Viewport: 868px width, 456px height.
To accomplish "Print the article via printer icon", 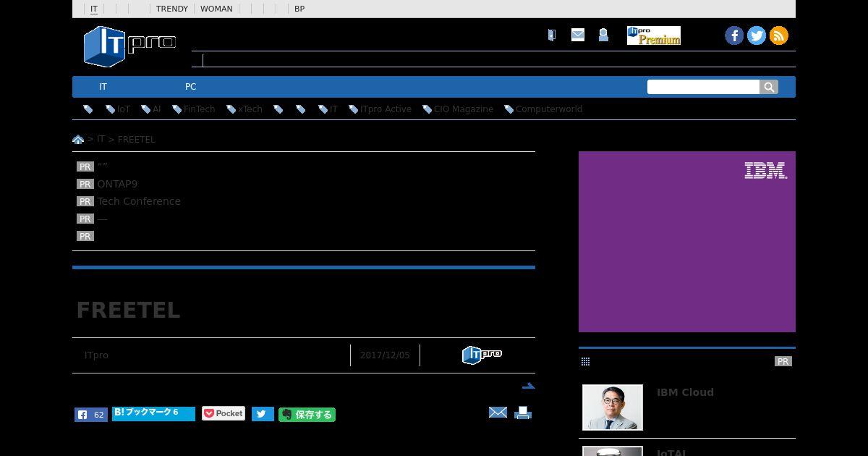I will (x=523, y=413).
